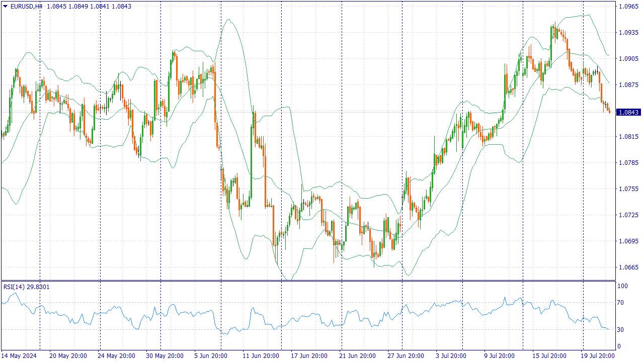Select the 11 Jun 20:00 date label
Image resolution: width=644 pixels, height=362 pixels.
(261, 356)
